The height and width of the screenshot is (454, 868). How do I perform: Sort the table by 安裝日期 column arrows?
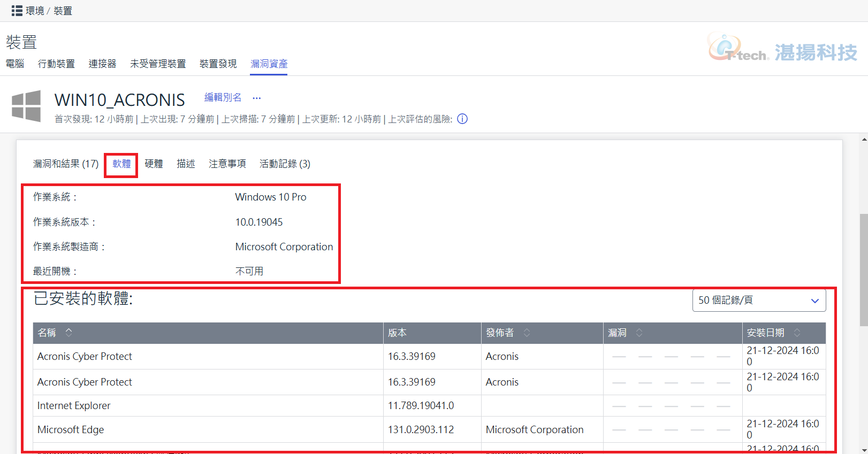coord(797,333)
